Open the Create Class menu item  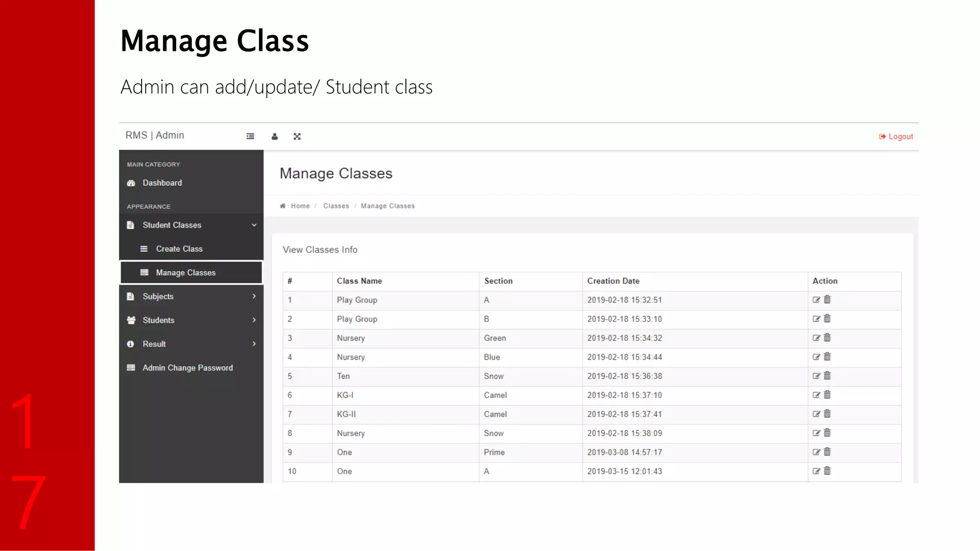[179, 249]
